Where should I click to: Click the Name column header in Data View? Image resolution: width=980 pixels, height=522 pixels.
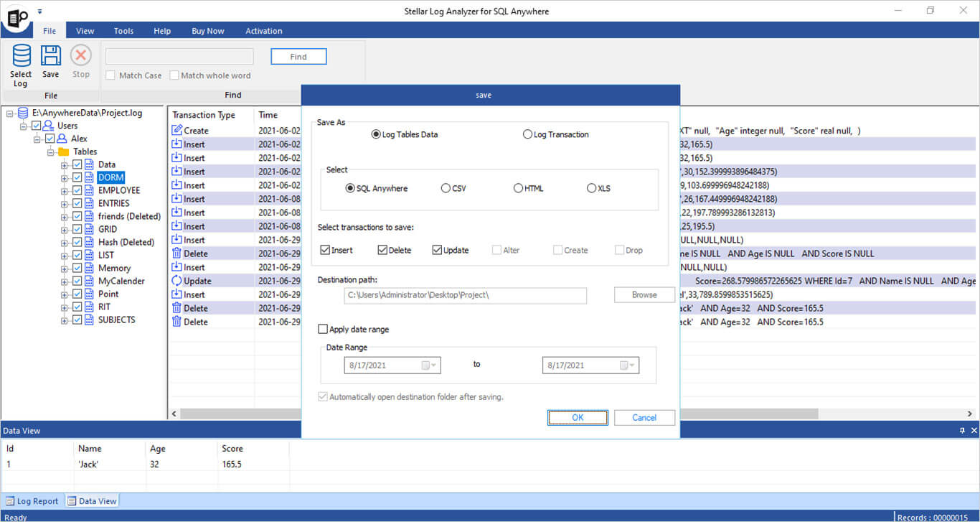tap(90, 449)
